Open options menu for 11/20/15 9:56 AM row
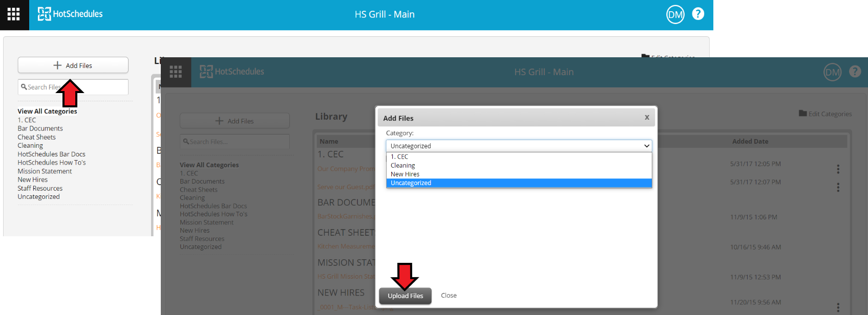Image resolution: width=868 pixels, height=315 pixels. click(838, 307)
